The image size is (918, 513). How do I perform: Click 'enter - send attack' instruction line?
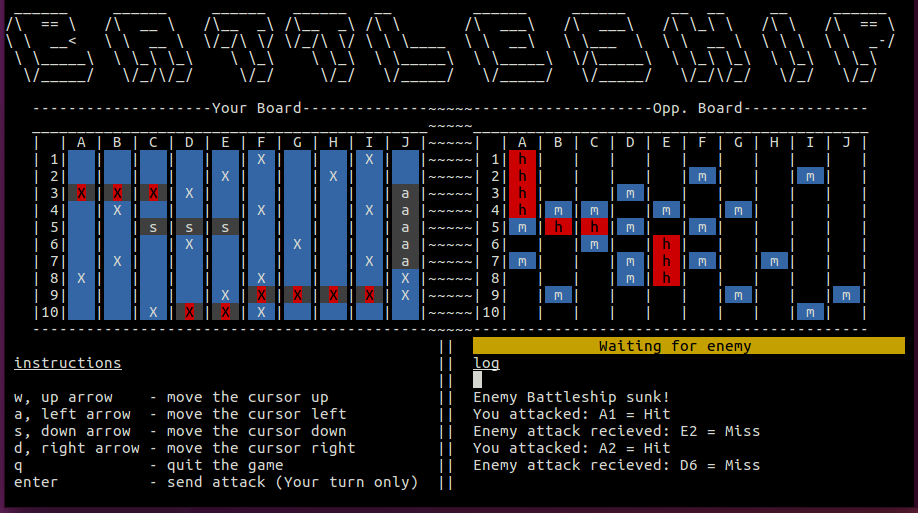(216, 482)
